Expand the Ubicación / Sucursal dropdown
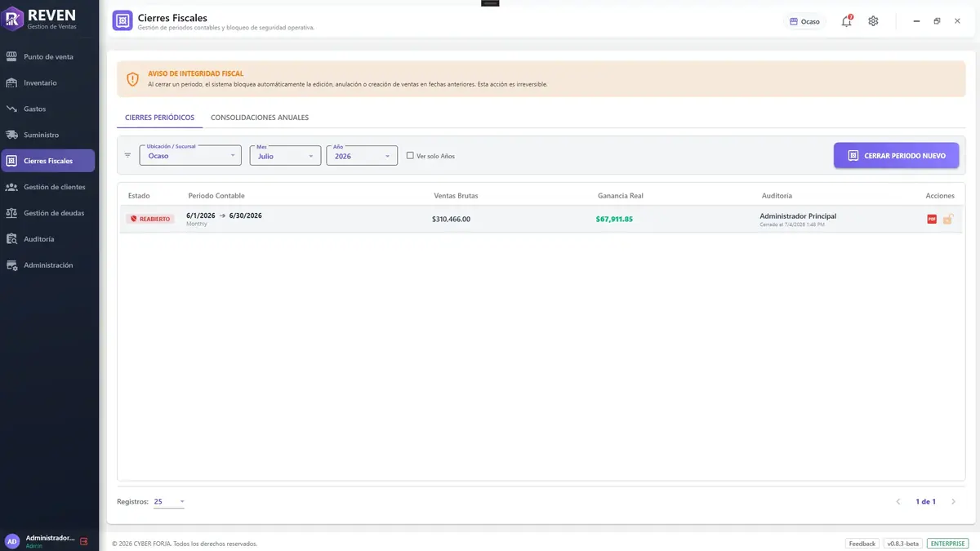The width and height of the screenshot is (980, 551). point(190,155)
